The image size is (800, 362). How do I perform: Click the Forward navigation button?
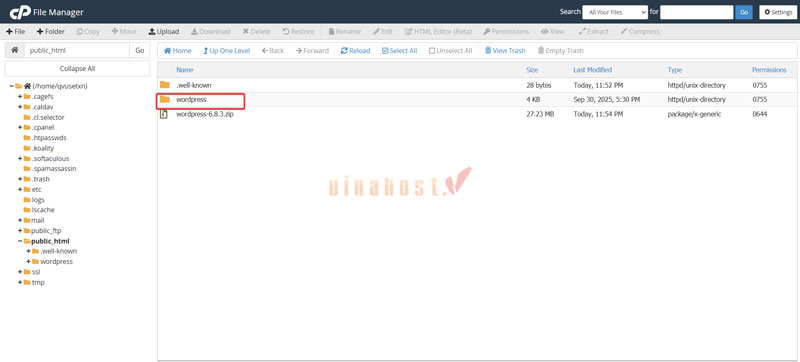pyautogui.click(x=312, y=50)
